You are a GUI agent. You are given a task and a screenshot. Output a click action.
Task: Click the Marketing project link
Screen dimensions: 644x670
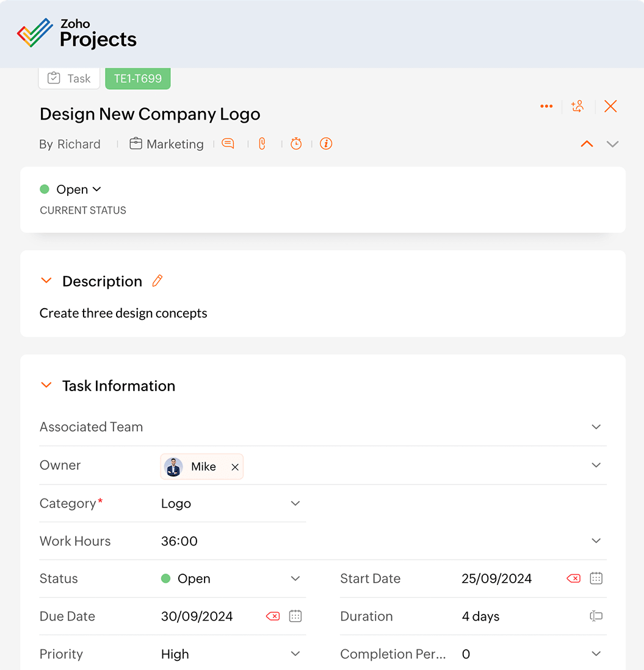[x=175, y=144]
